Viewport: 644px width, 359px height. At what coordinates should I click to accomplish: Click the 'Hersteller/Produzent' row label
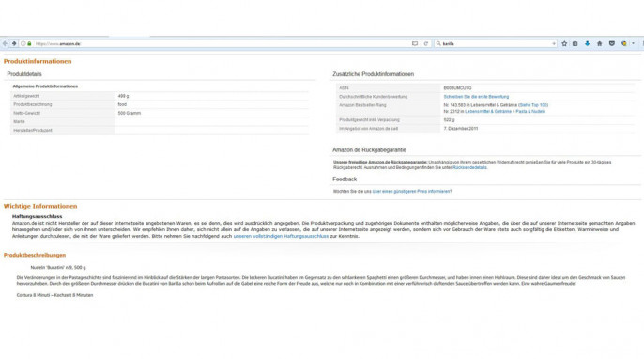33,131
